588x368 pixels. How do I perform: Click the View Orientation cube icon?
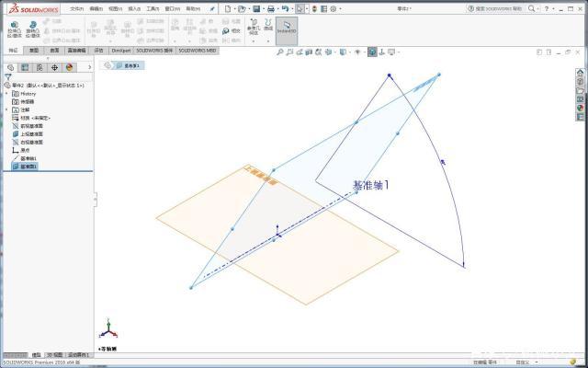click(329, 52)
